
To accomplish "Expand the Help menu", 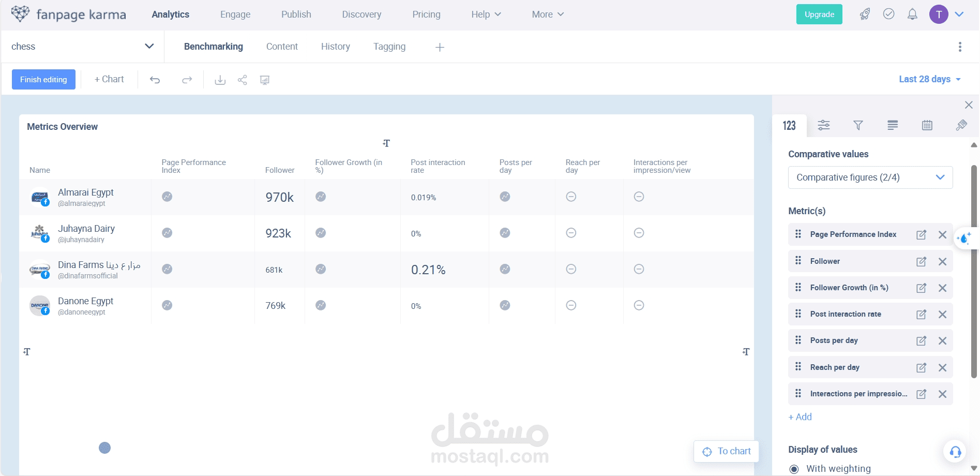I will pos(486,14).
